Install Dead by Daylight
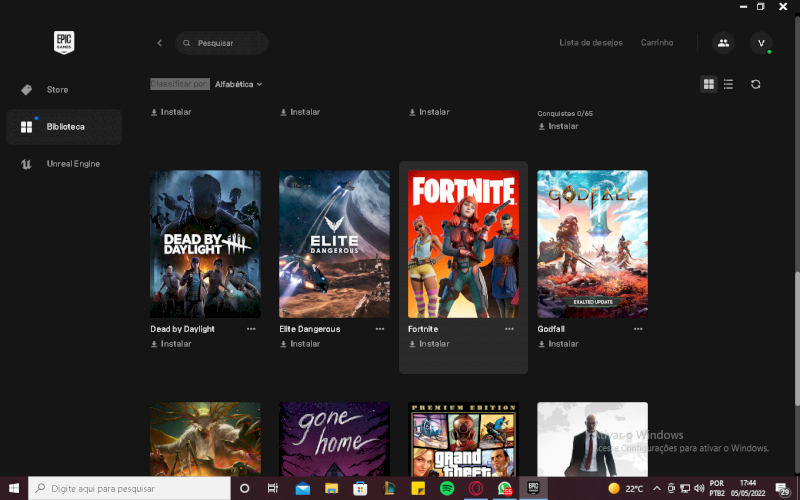 tap(171, 344)
